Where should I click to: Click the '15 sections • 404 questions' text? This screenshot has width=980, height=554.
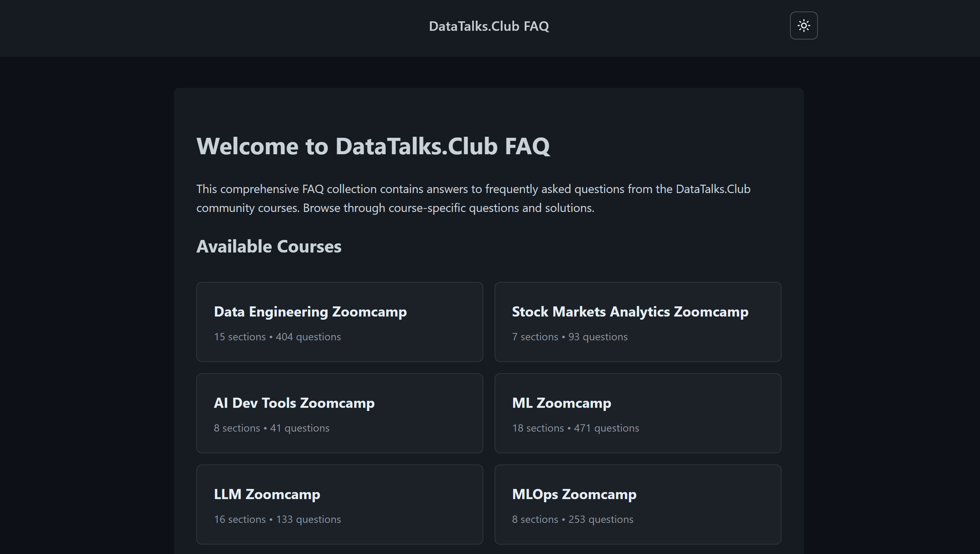(x=277, y=337)
